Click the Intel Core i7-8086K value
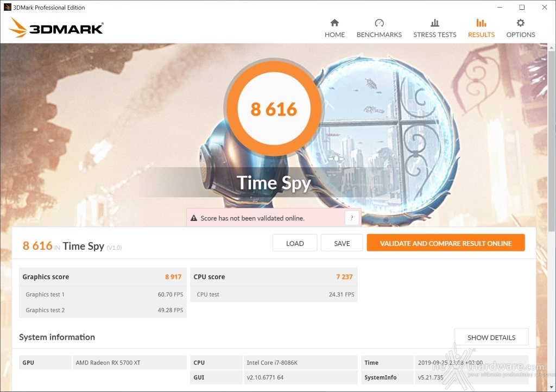This screenshot has width=556, height=392. (272, 363)
